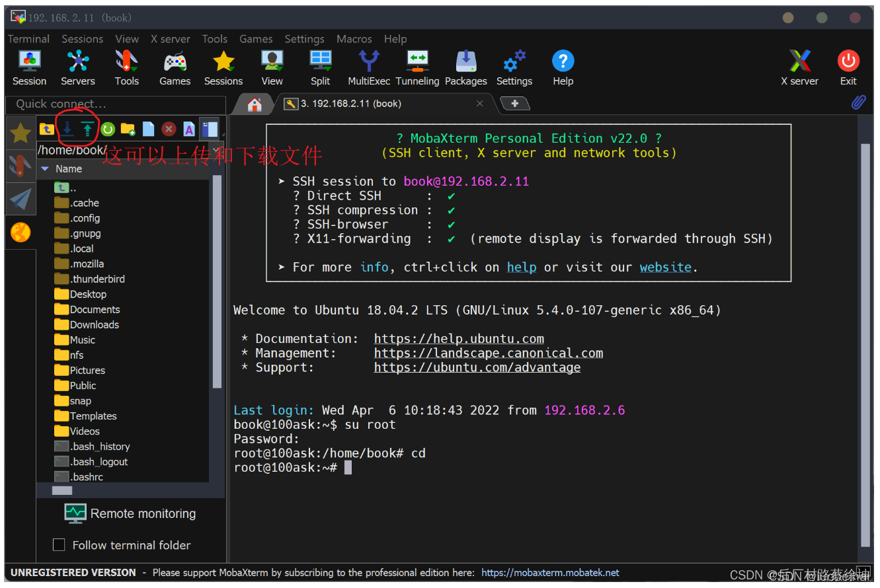The width and height of the screenshot is (880, 588).
Task: Open the https://help.ubuntu.com link
Action: [459, 339]
